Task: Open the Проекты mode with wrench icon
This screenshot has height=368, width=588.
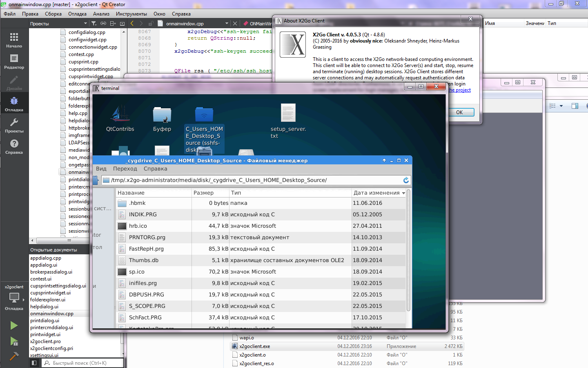Action: [x=14, y=125]
